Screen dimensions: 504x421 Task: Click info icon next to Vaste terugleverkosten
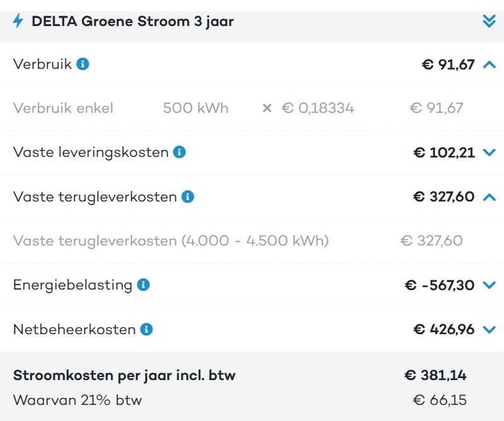[x=188, y=196]
